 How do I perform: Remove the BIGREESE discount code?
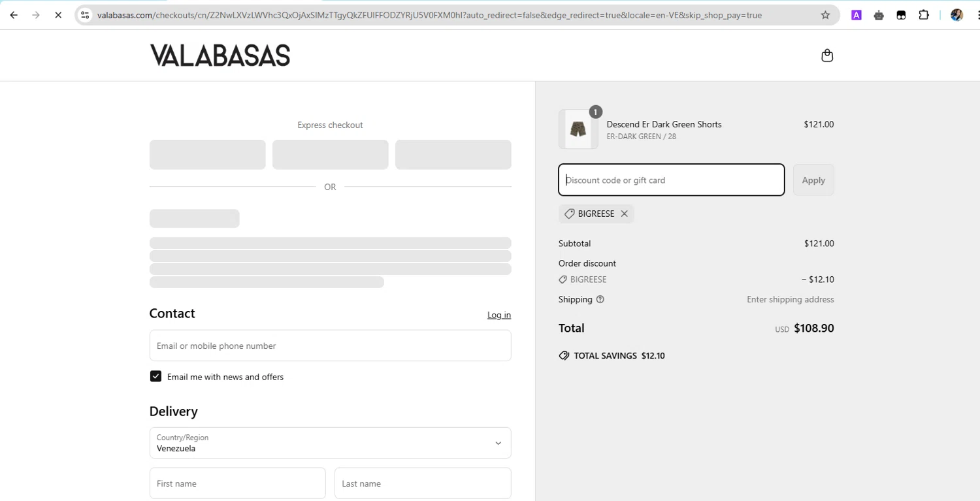point(625,214)
